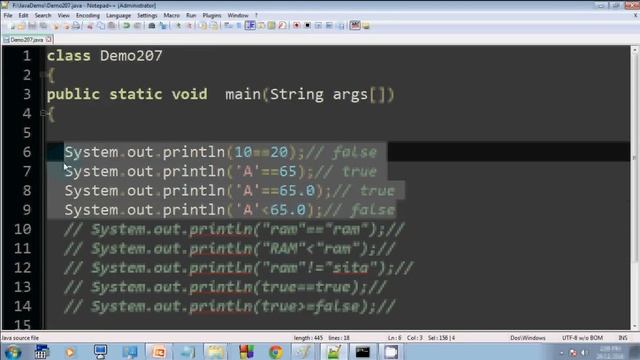Click the 'UTF-8 w/o BOM' encoding field
Image resolution: width=640 pixels, height=360 pixels.
coord(582,338)
